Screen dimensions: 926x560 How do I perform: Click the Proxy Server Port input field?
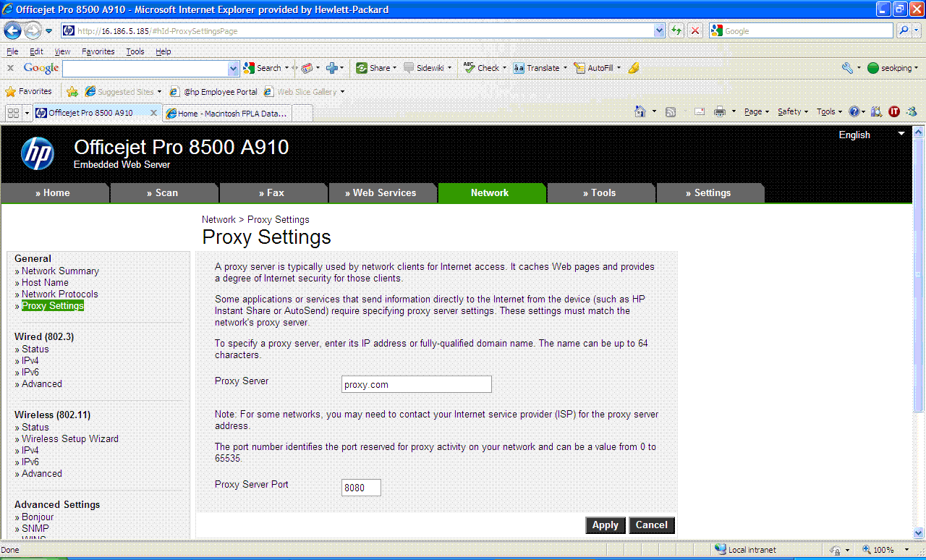click(x=361, y=488)
